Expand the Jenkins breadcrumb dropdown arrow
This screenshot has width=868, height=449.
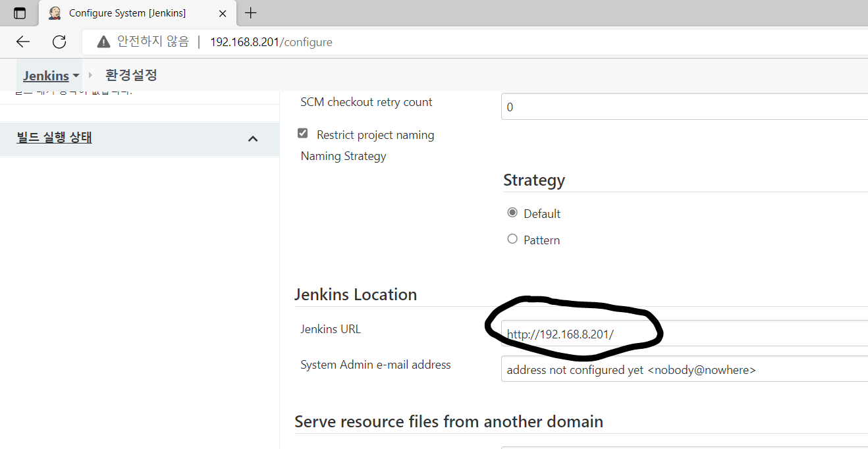76,76
